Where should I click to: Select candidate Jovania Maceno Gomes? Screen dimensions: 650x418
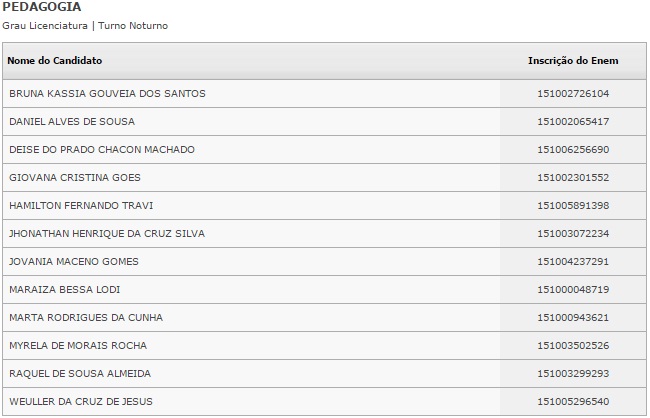(x=74, y=262)
